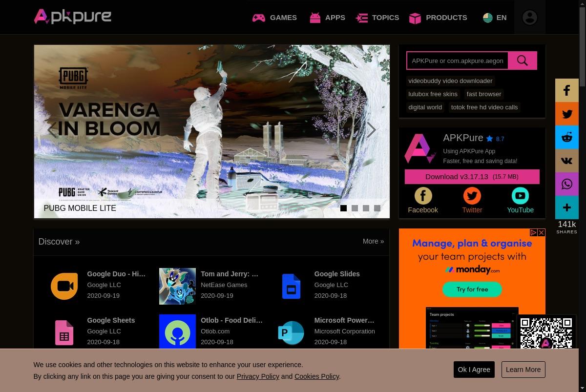
Task: Select 'videobuddy video downloader' search tag
Action: click(x=450, y=81)
